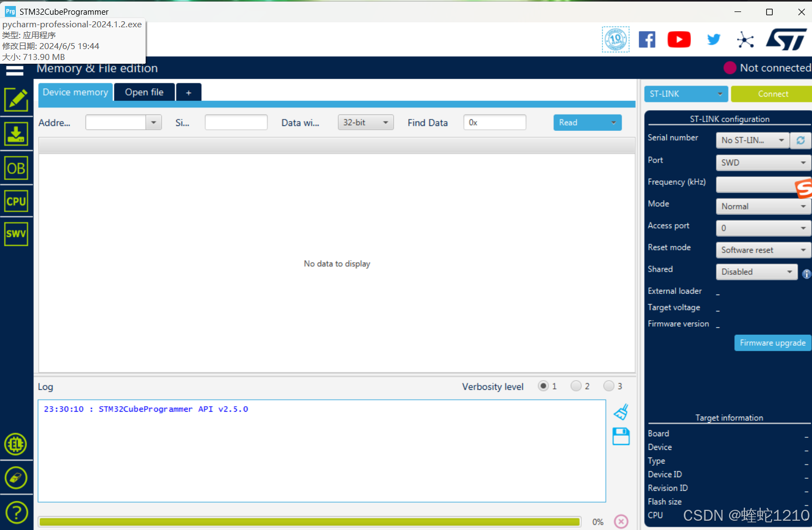Image resolution: width=812 pixels, height=530 pixels.
Task: Add a new tab with plus
Action: click(x=189, y=92)
